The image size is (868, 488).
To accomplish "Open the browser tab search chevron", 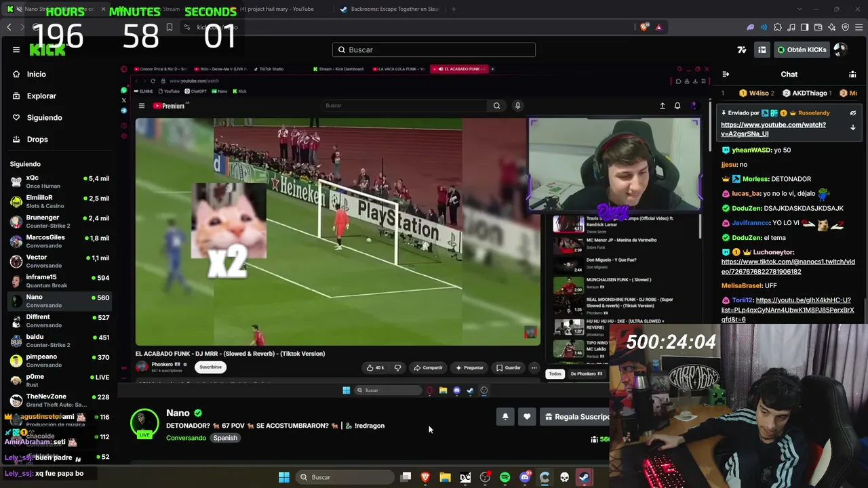I will [x=800, y=9].
